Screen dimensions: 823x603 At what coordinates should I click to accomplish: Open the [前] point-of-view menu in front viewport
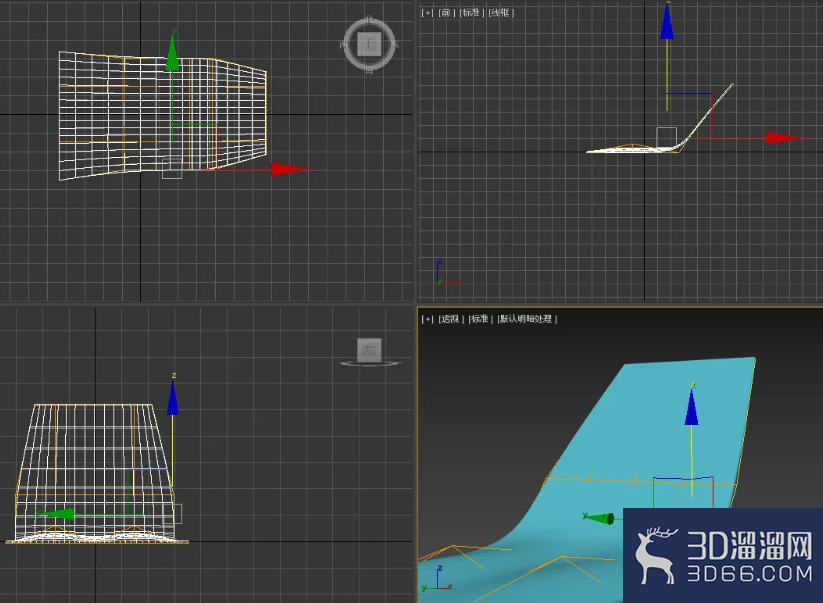(447, 13)
